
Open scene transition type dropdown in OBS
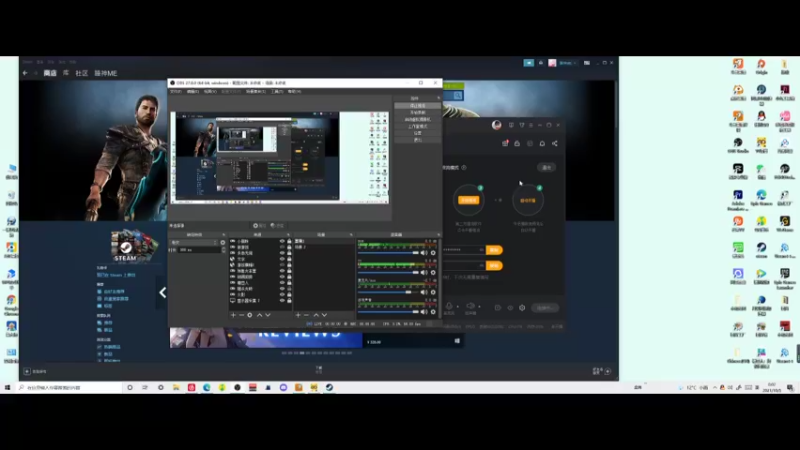tap(194, 243)
